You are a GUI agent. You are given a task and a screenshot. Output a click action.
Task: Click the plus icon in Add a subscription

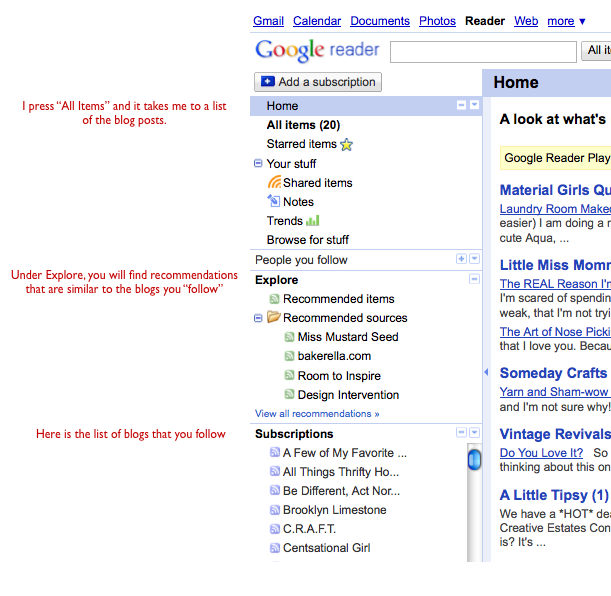pyautogui.click(x=268, y=81)
